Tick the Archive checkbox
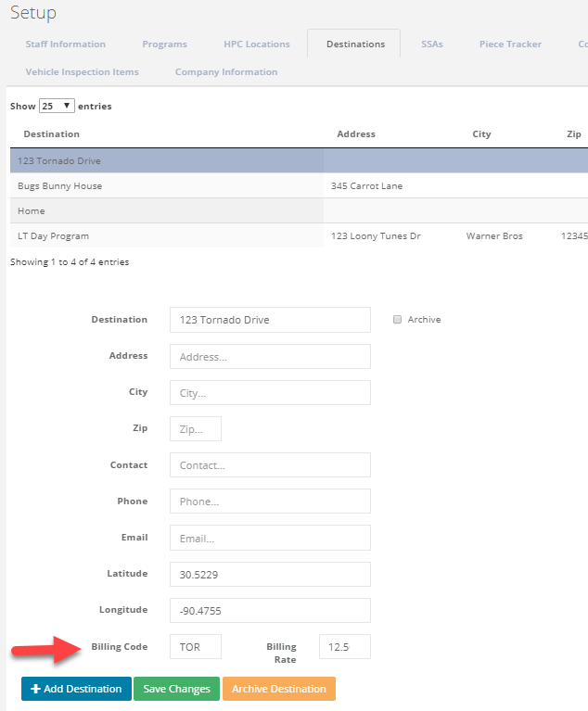 tap(398, 320)
